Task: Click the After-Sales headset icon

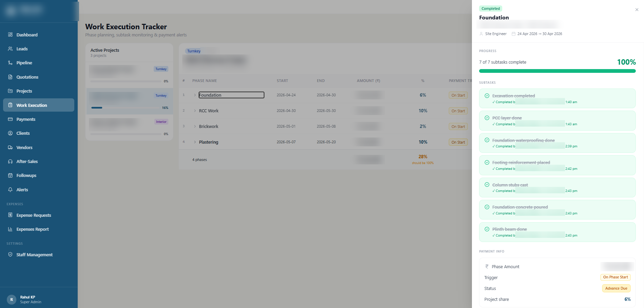Action: pyautogui.click(x=10, y=161)
